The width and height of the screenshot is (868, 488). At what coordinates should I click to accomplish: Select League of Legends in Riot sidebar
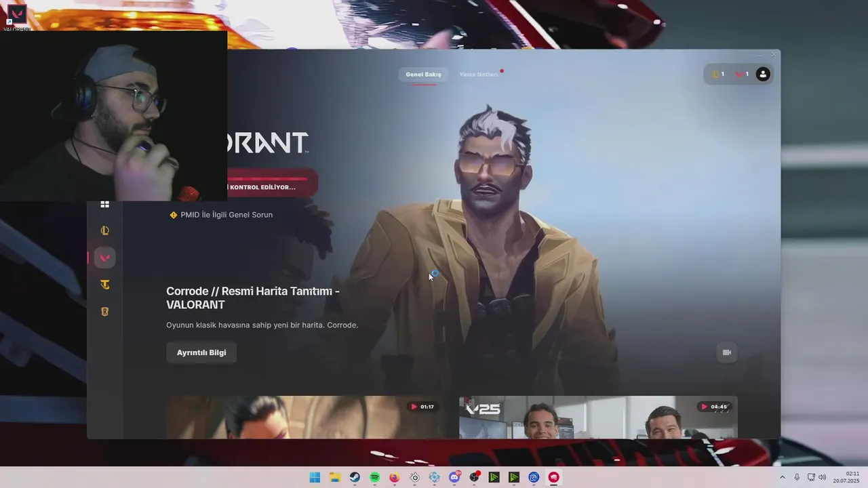[x=104, y=230]
